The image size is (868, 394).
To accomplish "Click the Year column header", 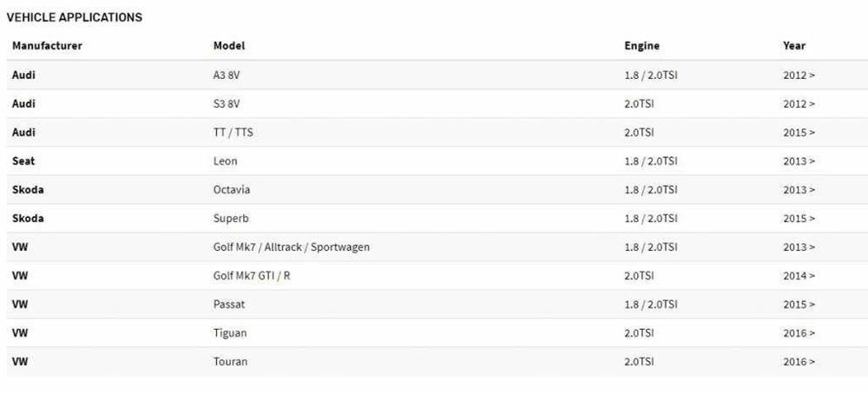I will 794,46.
